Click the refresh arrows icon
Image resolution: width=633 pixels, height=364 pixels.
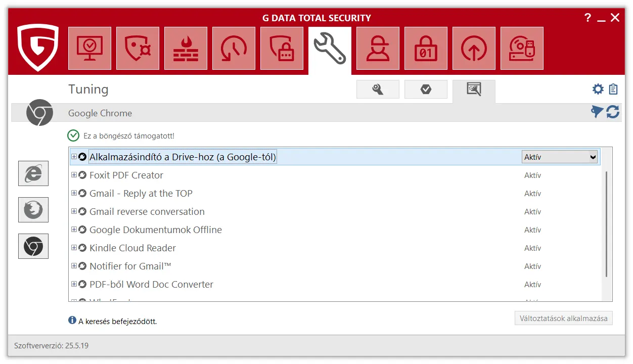[613, 112]
